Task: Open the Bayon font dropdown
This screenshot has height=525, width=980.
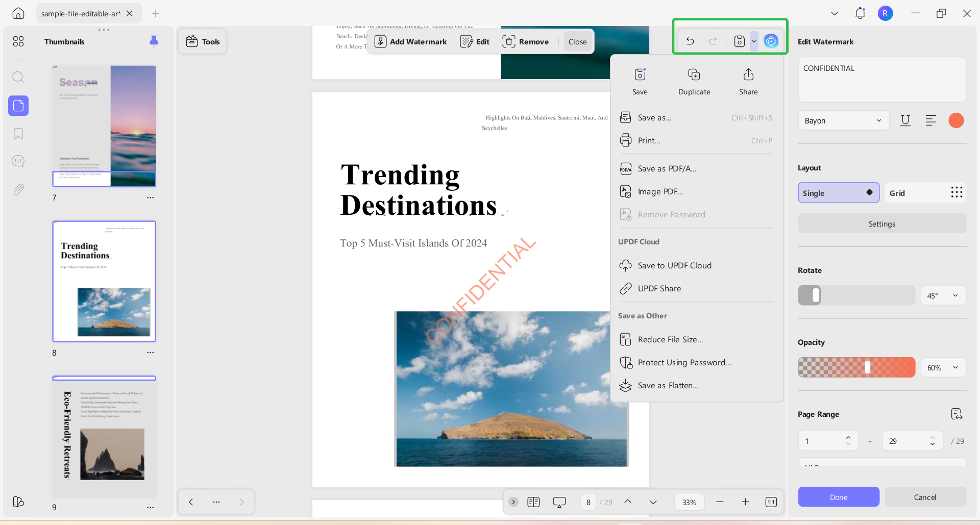Action: pos(844,121)
